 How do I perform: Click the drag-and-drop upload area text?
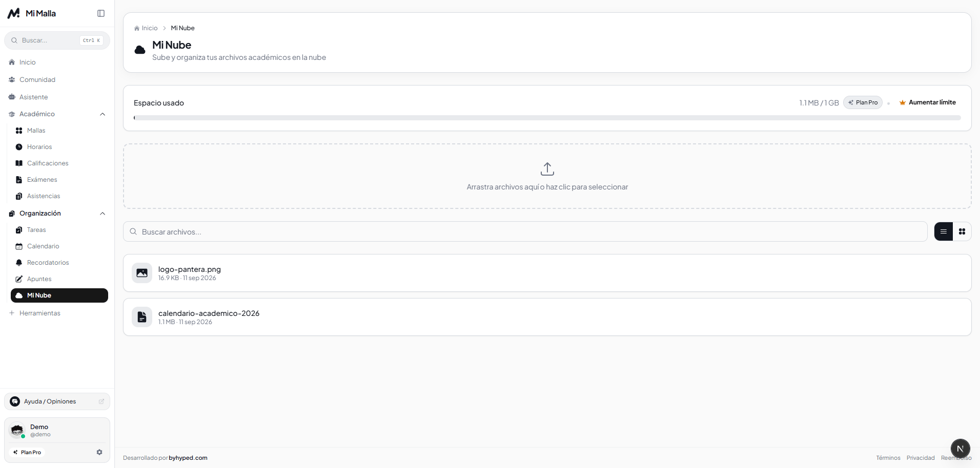click(x=547, y=187)
